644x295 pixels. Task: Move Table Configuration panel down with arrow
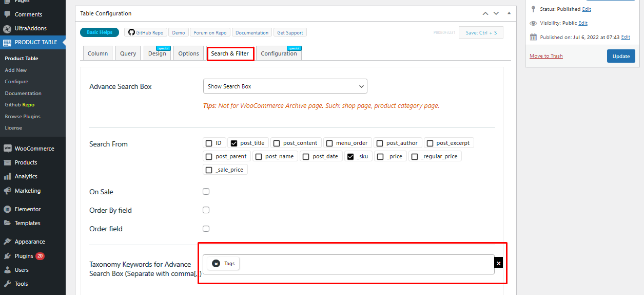click(x=496, y=13)
